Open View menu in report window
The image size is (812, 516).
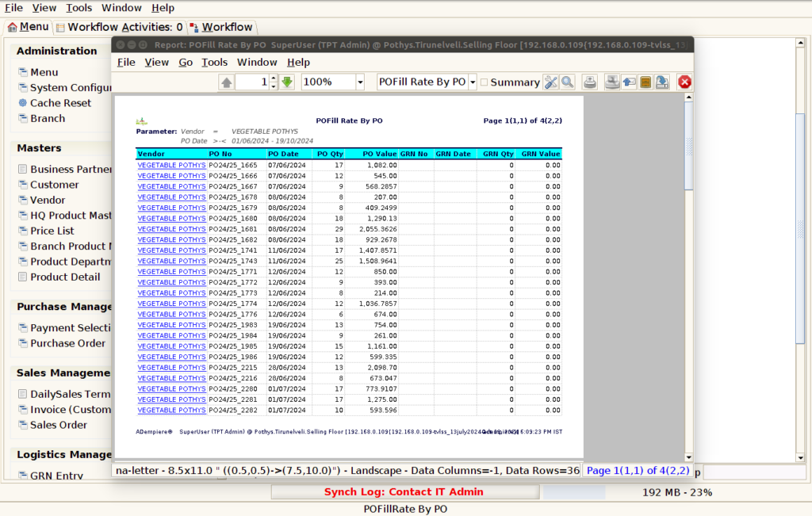tap(156, 62)
